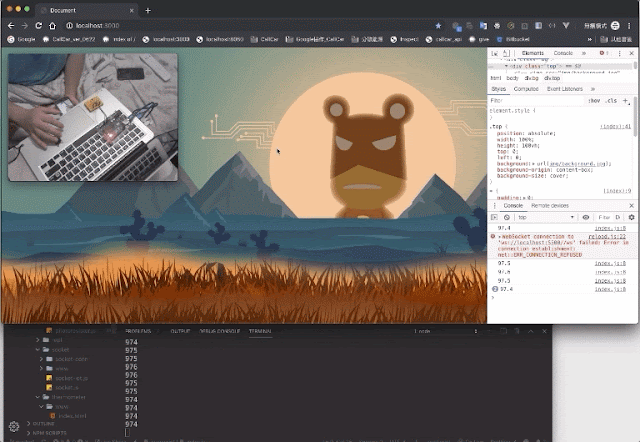Bookmark this page with the star icon
Viewport: 640px width, 442px height.
pos(438,26)
